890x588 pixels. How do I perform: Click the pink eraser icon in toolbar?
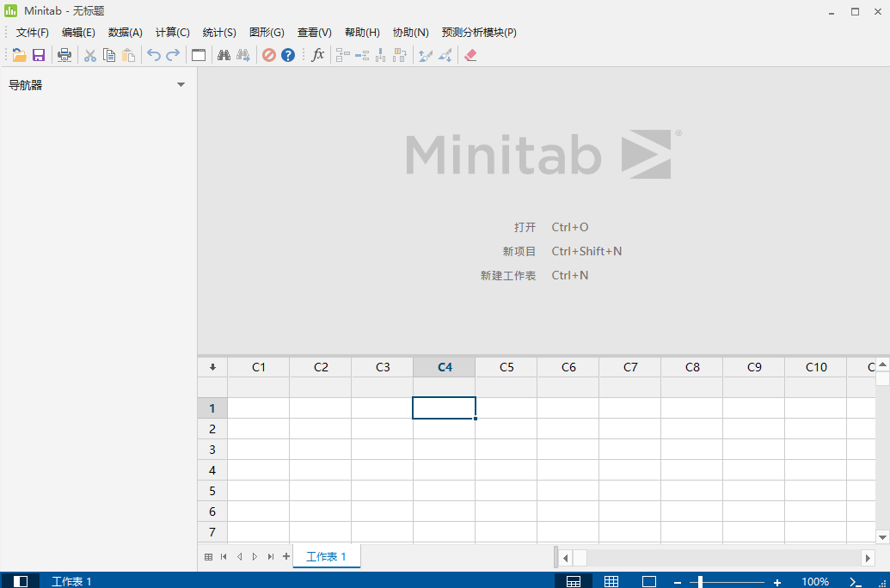(470, 55)
